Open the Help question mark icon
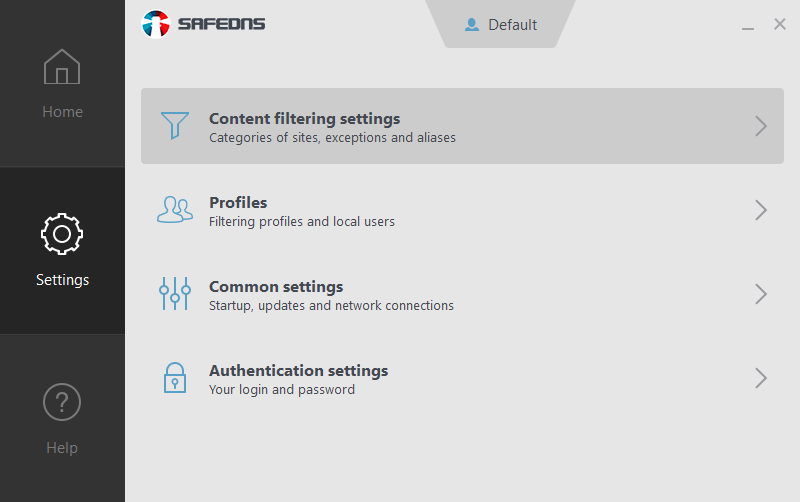This screenshot has height=502, width=800. (x=62, y=402)
